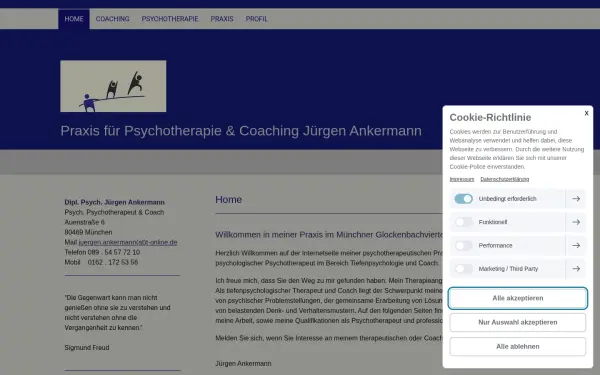This screenshot has height=375, width=600.
Task: Click the Mobil 0162 number text
Action: tap(101, 262)
